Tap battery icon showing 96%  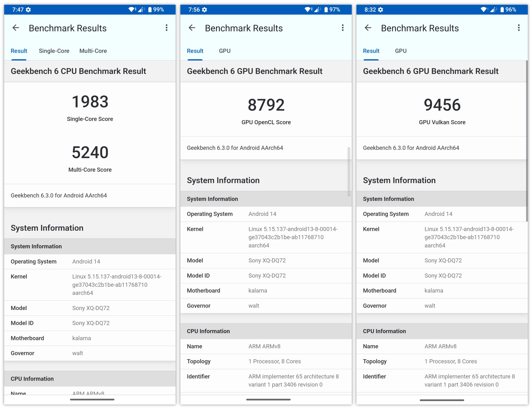(502, 10)
